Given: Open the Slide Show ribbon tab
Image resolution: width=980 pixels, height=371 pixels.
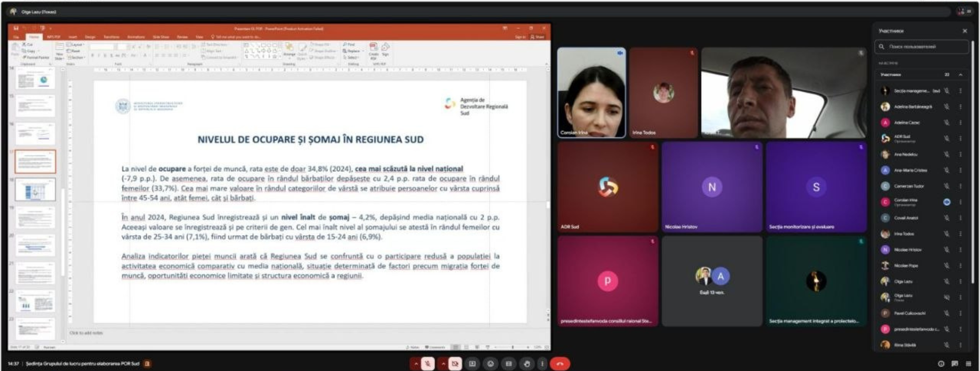Looking at the screenshot, I should (x=161, y=37).
